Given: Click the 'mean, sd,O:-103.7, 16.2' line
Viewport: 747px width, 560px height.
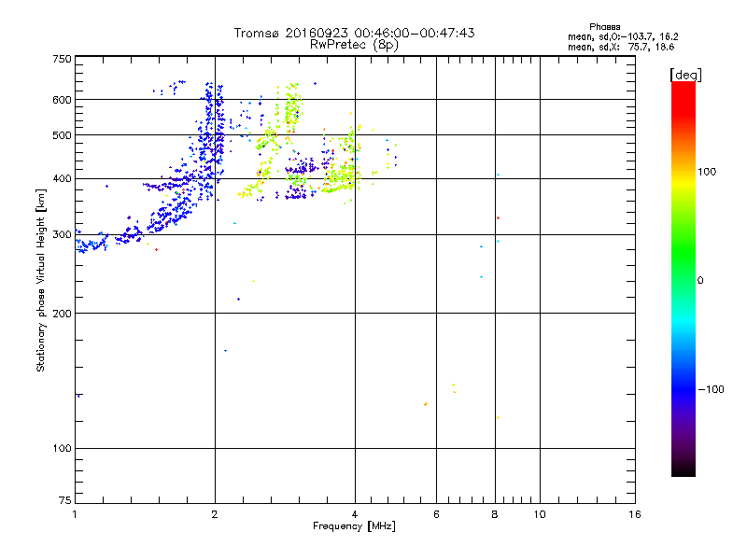Looking at the screenshot, I should (x=623, y=36).
